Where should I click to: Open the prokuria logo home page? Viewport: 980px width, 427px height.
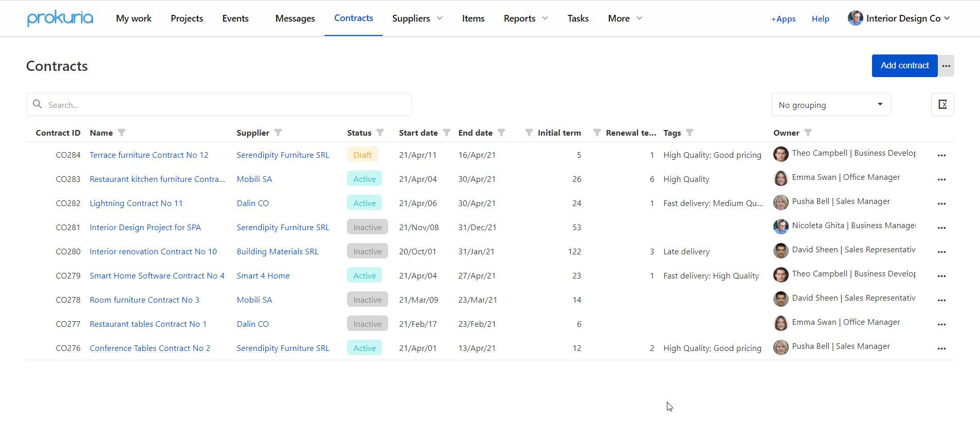pyautogui.click(x=60, y=18)
